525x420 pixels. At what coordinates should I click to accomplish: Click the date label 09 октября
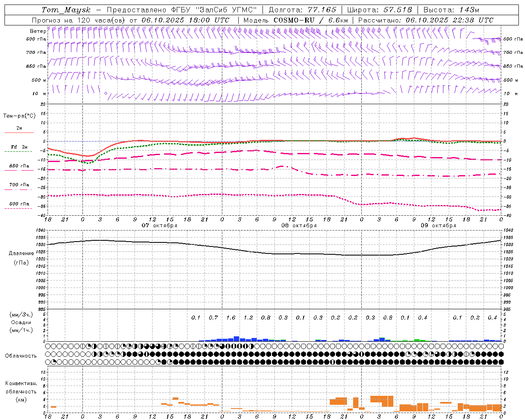[438, 226]
